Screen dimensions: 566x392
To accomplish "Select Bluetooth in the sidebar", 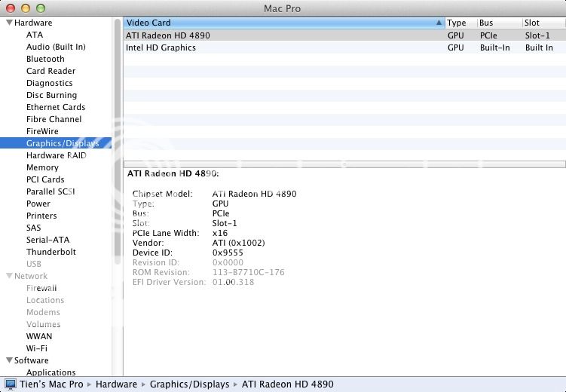I will pos(45,59).
